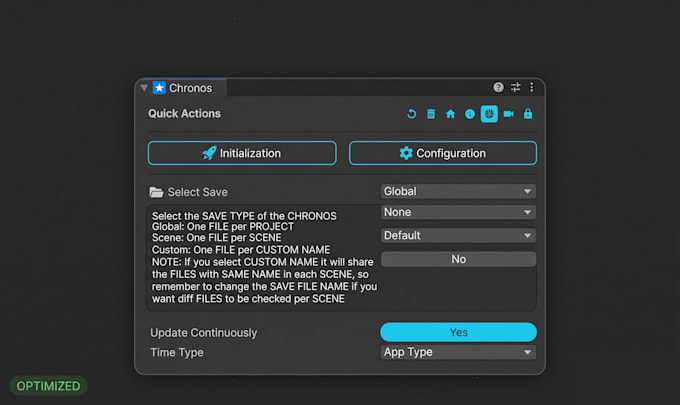Open the Configuration section
Viewport: 680px width, 405px height.
pos(443,153)
